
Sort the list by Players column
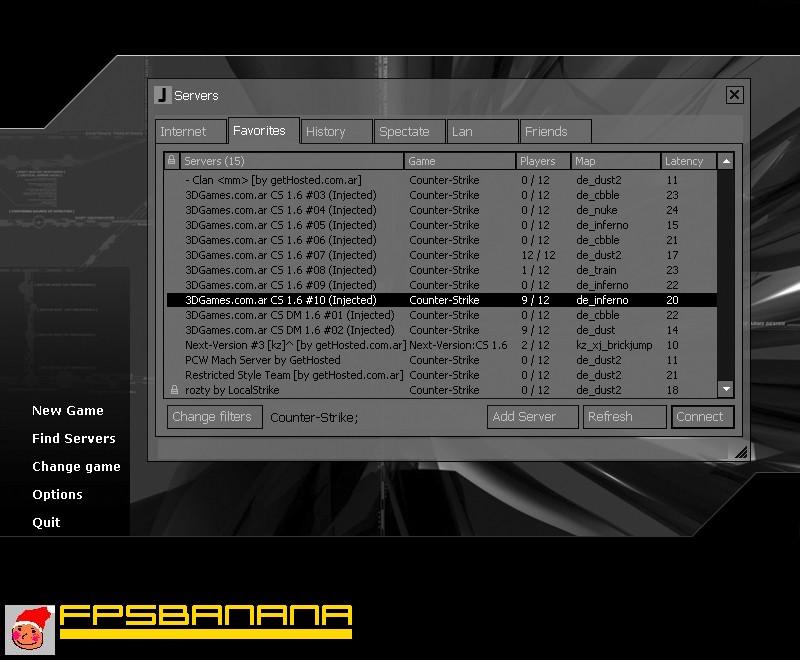(543, 161)
